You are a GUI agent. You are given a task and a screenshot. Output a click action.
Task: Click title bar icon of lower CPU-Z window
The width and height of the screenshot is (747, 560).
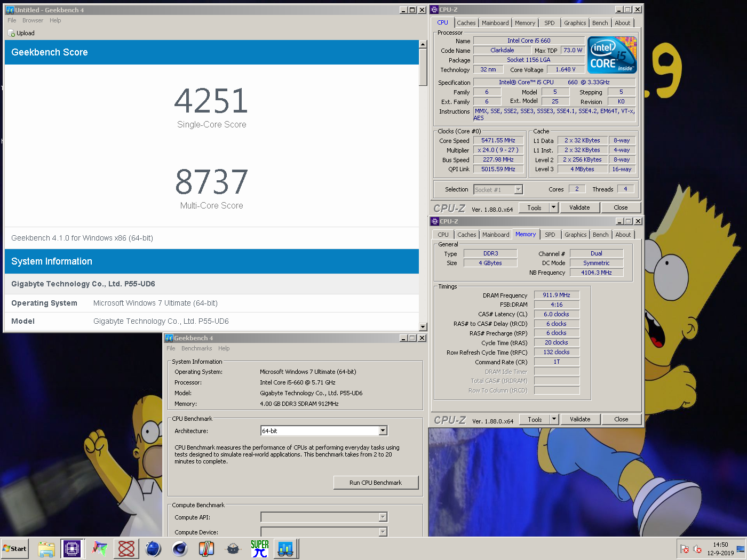tap(435, 221)
